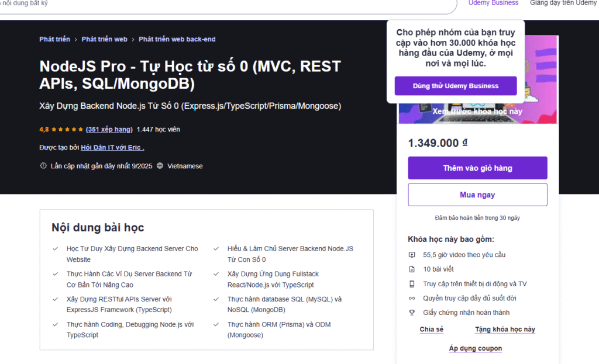Open instructor Hỏi Dân IT với Eric

click(x=112, y=148)
